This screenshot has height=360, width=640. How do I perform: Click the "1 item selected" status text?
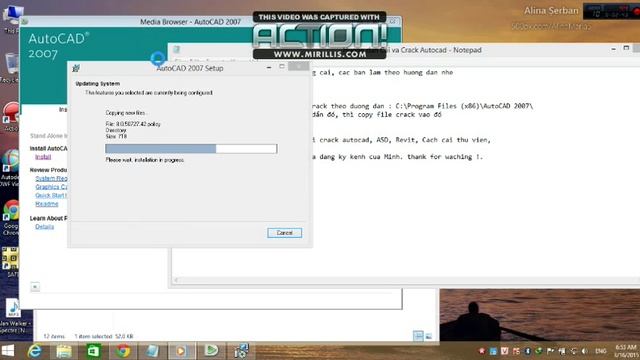pos(93,336)
